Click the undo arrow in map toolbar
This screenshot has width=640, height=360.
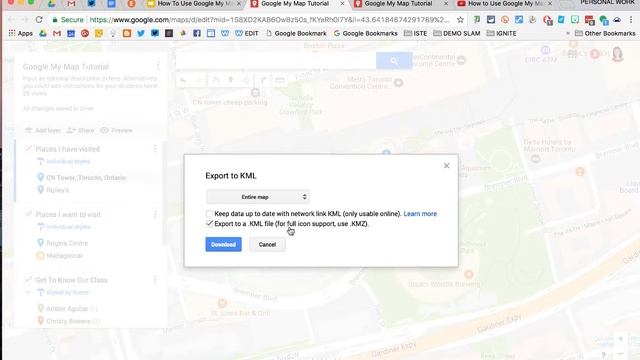point(183,80)
